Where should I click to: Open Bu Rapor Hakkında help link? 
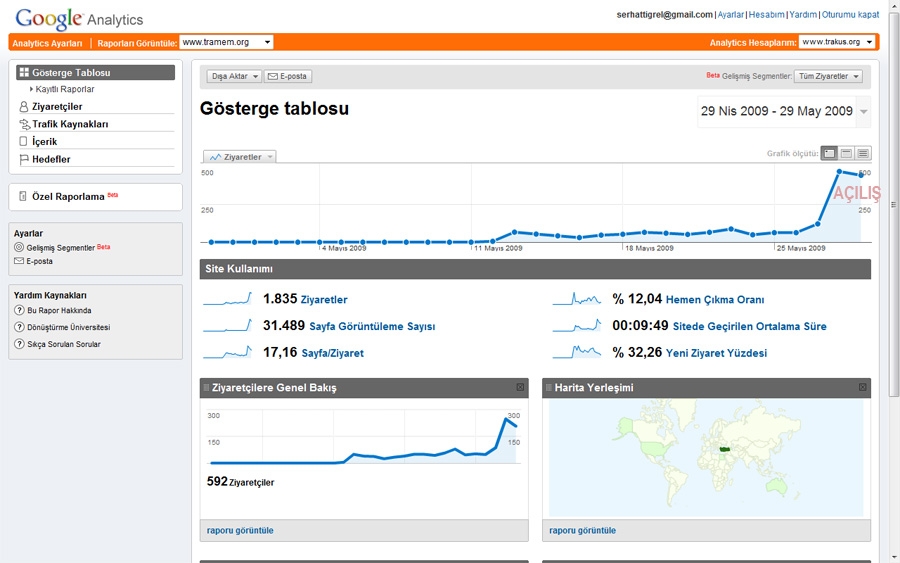point(59,310)
